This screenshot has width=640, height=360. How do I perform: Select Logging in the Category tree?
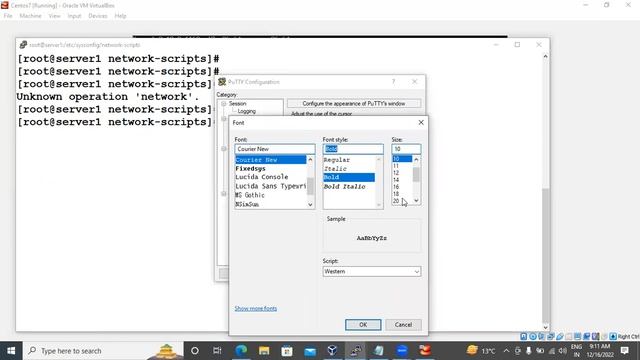click(247, 111)
